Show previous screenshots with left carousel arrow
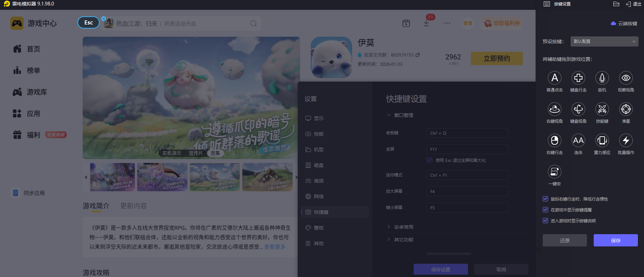 (x=86, y=177)
